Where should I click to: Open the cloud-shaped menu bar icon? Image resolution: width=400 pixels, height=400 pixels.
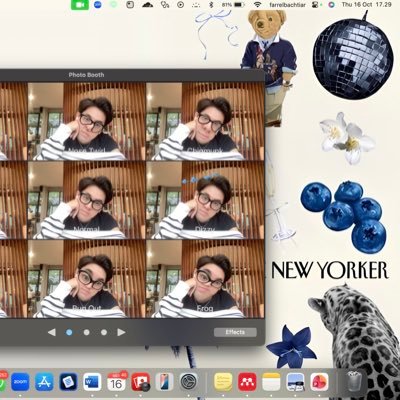click(x=147, y=5)
